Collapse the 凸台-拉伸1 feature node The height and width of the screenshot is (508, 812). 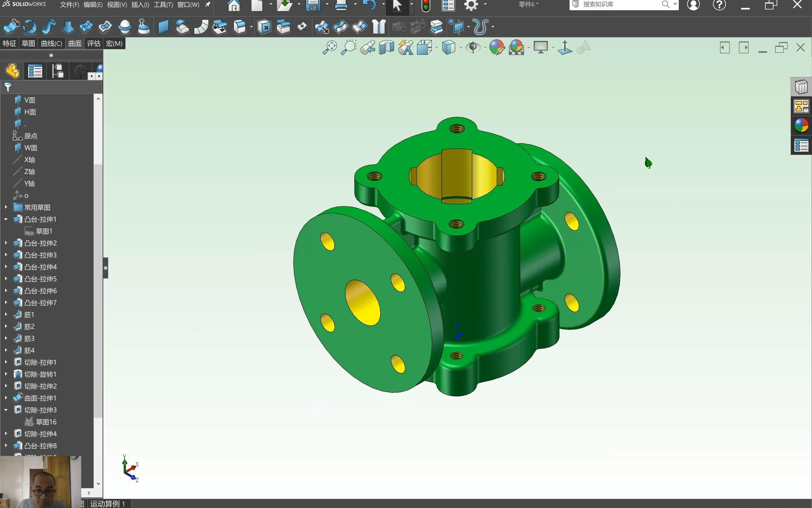click(6, 219)
